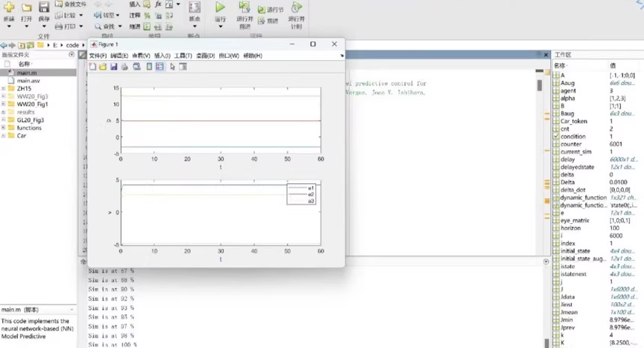The image size is (644, 348).
Task: Open the dropdown arrow under Open (打开)
Action: [27, 27]
